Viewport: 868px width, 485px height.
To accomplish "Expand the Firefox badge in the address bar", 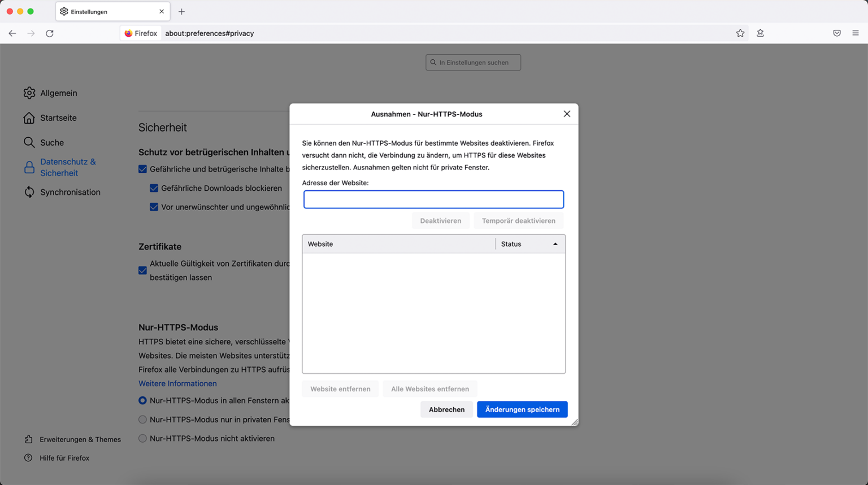I will click(x=140, y=33).
